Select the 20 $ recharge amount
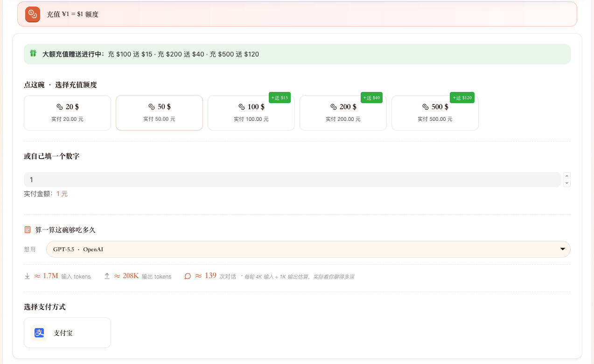 tap(67, 113)
